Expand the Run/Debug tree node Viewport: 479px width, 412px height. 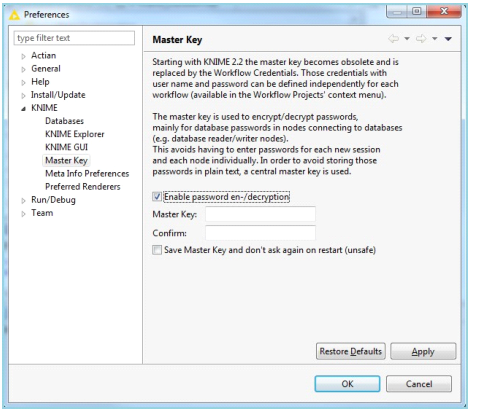23,201
